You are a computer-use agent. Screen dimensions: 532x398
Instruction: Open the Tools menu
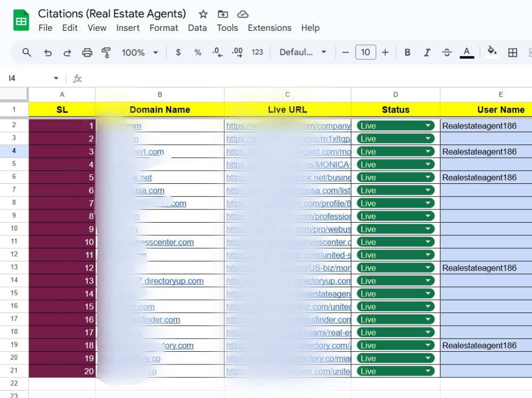(227, 28)
